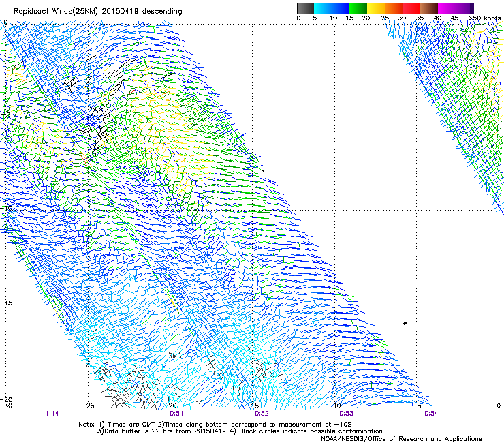Select the purple "D:53" time label
Image resolution: width=504 pixels, height=443 pixels.
(x=346, y=414)
